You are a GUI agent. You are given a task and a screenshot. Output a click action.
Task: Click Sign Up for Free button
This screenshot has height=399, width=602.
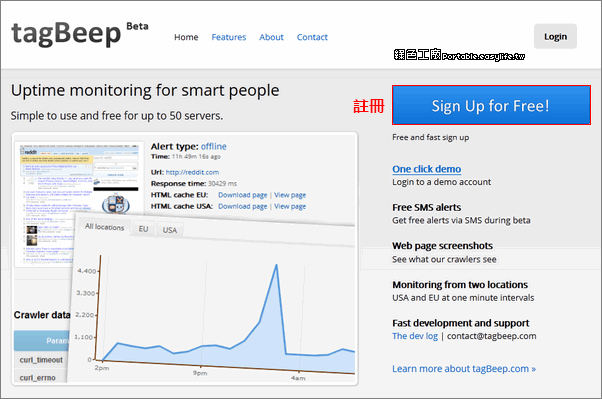(x=491, y=105)
